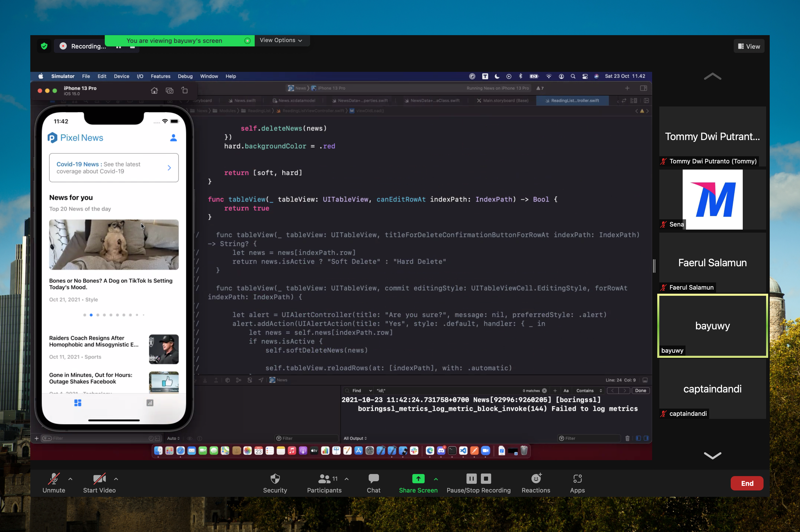Screen dimensions: 800x532
Task: Stop the Zoom recording
Action: (x=486, y=479)
